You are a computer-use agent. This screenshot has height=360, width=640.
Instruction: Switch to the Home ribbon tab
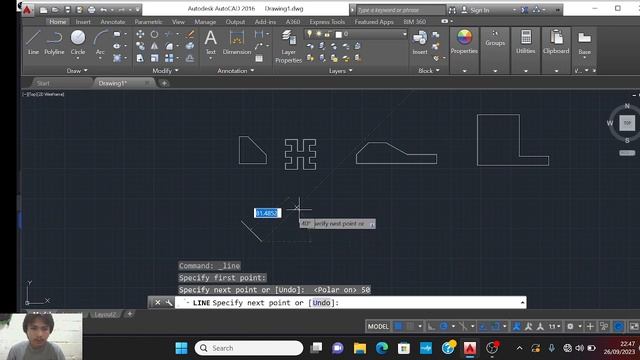[x=58, y=22]
